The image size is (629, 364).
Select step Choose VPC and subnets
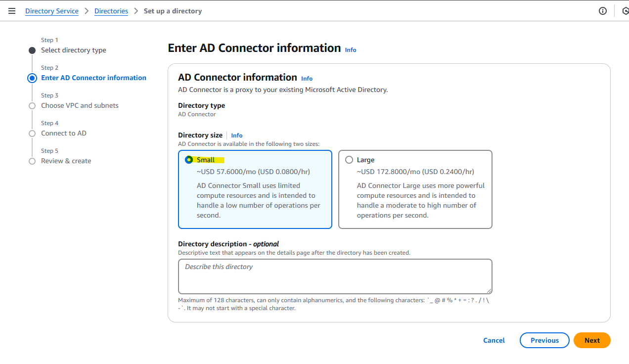[x=80, y=105]
